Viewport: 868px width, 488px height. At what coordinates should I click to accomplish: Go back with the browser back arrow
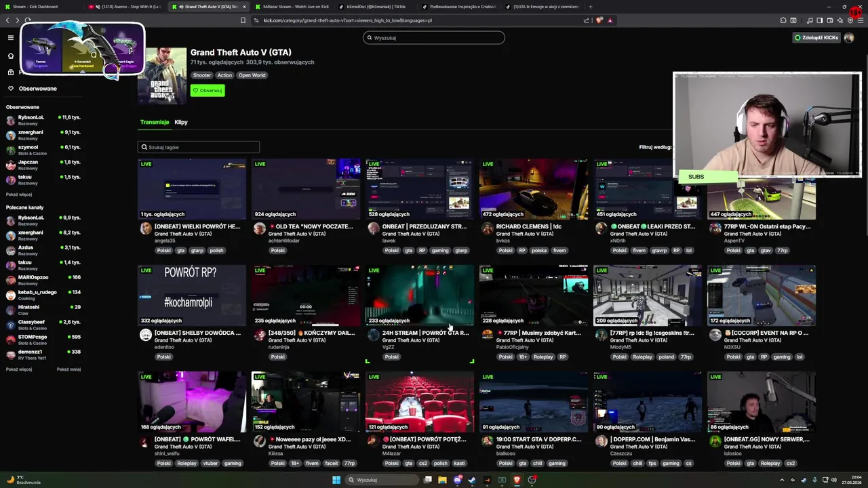point(7,20)
